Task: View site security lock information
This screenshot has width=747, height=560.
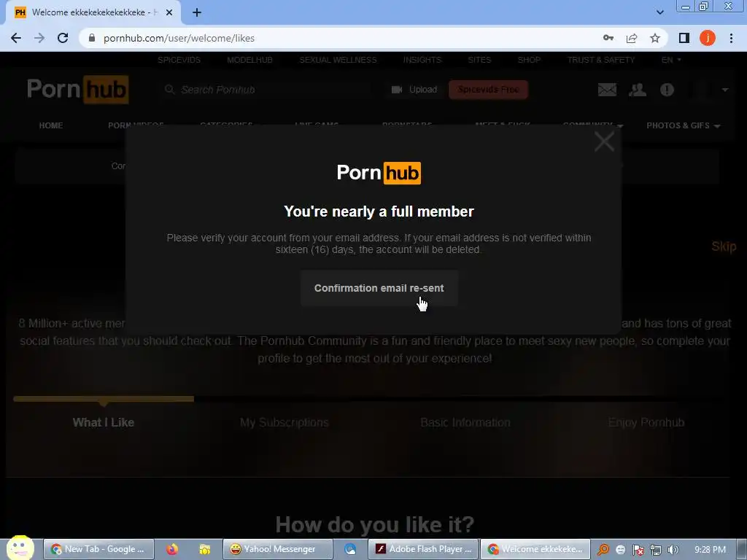Action: click(x=92, y=38)
